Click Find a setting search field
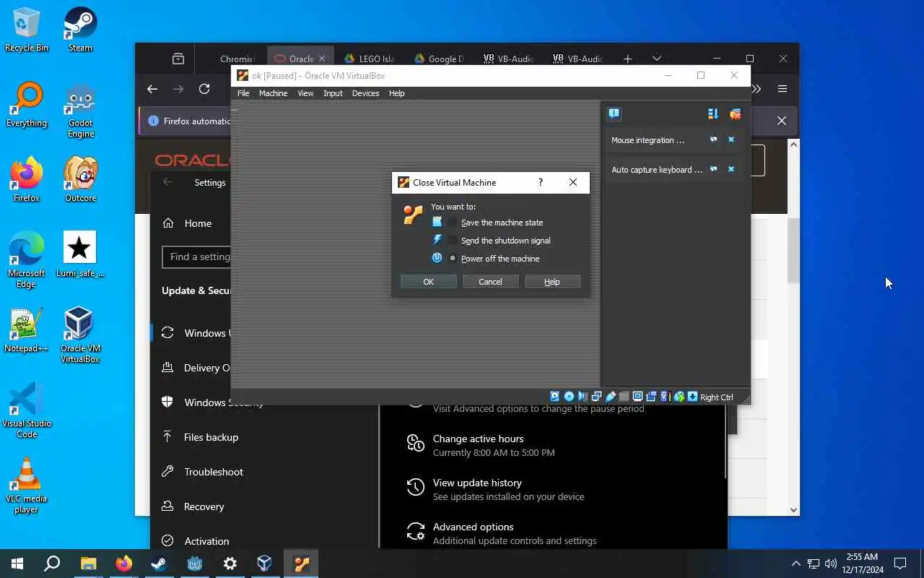Image resolution: width=924 pixels, height=578 pixels. pyautogui.click(x=196, y=256)
